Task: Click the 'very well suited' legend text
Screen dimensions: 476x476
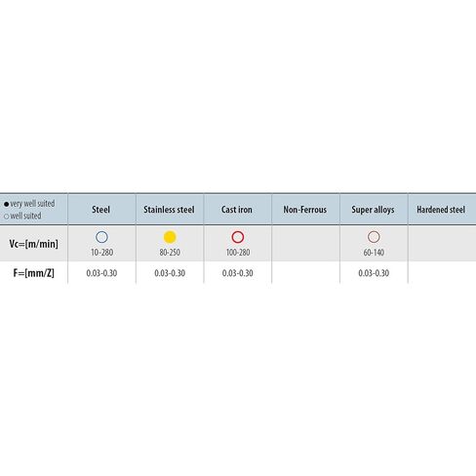Action: click(x=32, y=204)
